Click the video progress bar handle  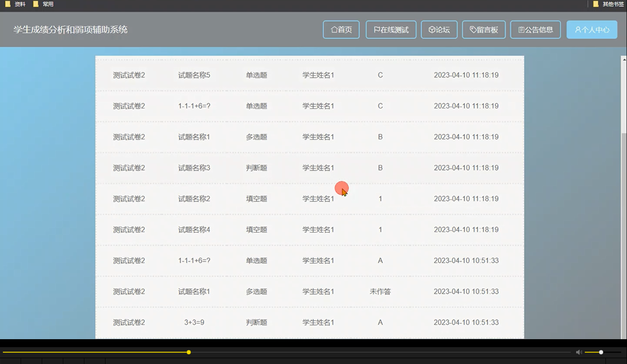point(189,352)
